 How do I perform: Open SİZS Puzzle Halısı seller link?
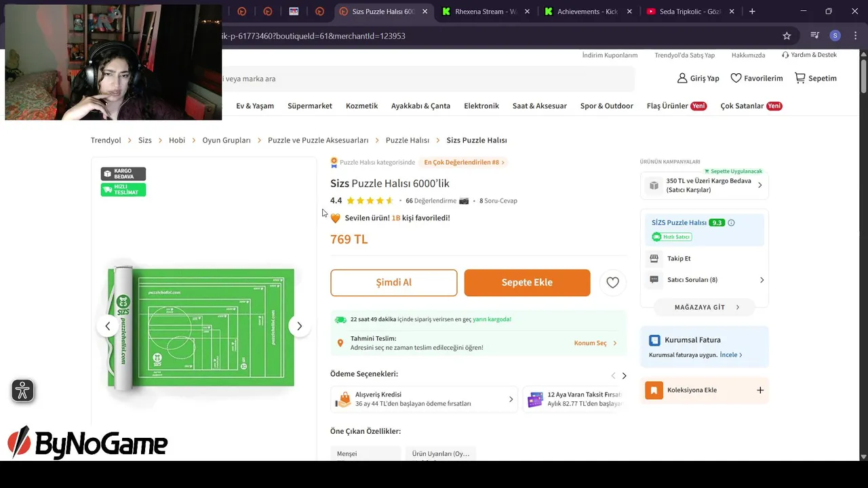point(679,222)
